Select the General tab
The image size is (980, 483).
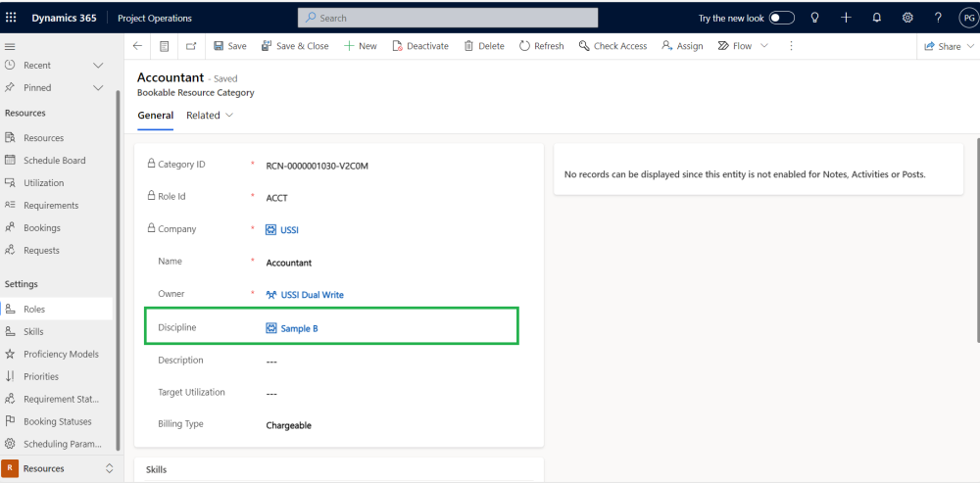pyautogui.click(x=155, y=115)
